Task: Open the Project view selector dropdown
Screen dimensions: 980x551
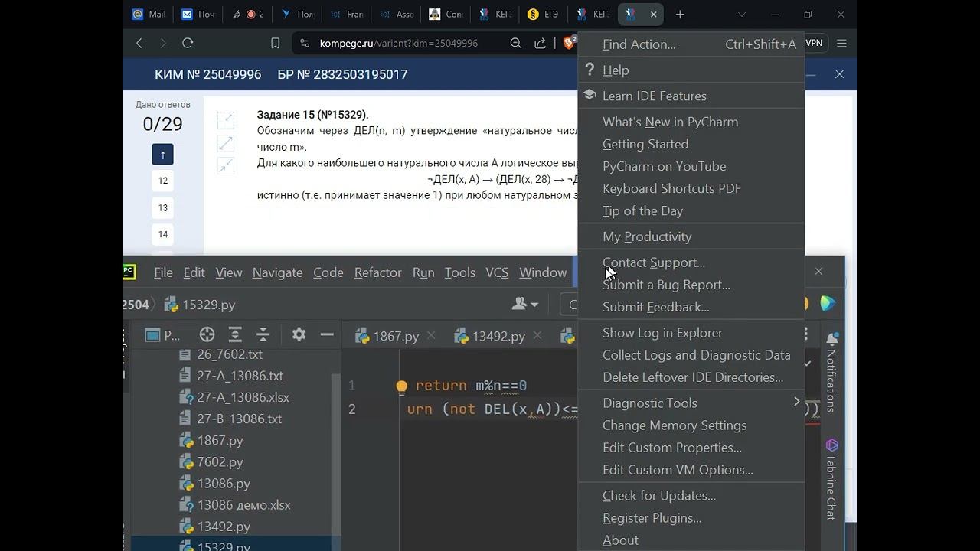Action: point(162,334)
